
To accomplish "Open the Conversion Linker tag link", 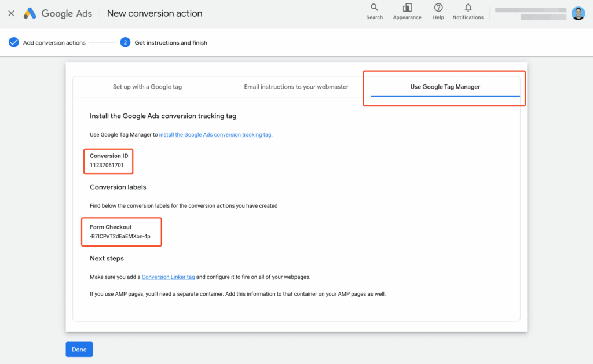I will click(168, 277).
